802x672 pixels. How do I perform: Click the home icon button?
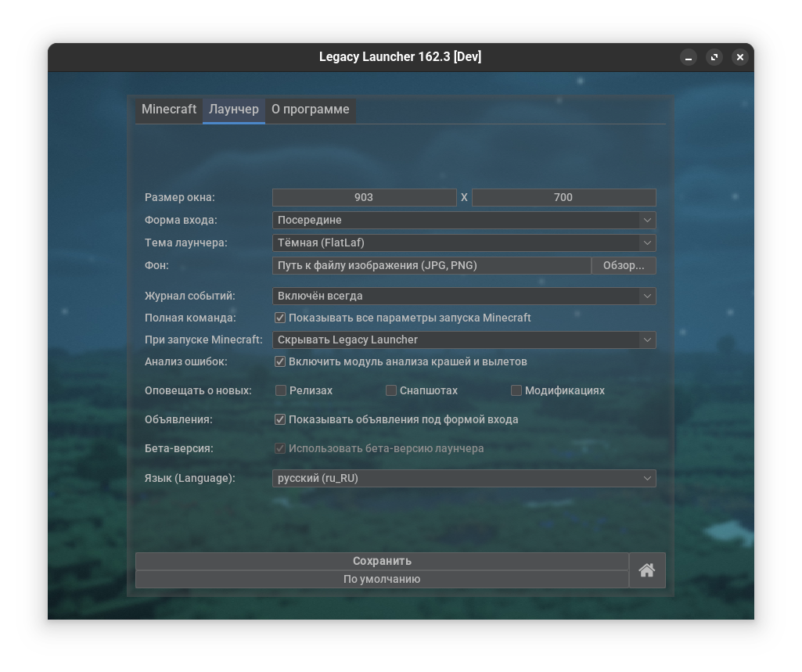coord(647,570)
